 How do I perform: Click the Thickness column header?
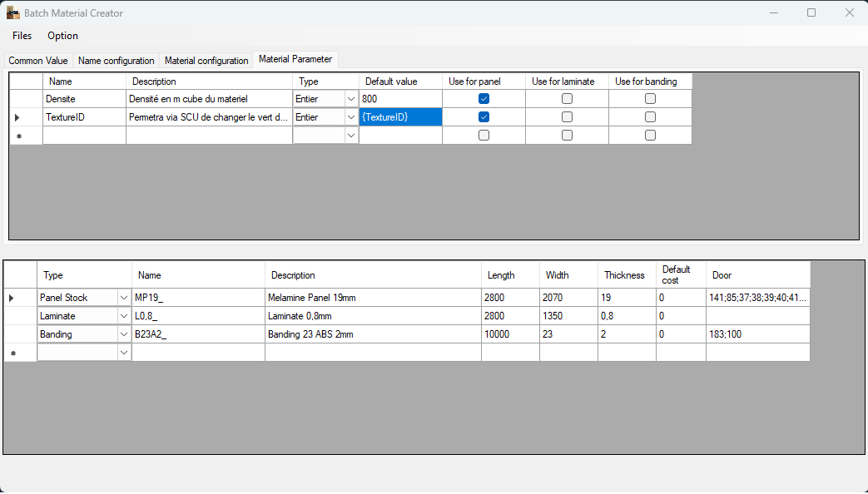[627, 275]
